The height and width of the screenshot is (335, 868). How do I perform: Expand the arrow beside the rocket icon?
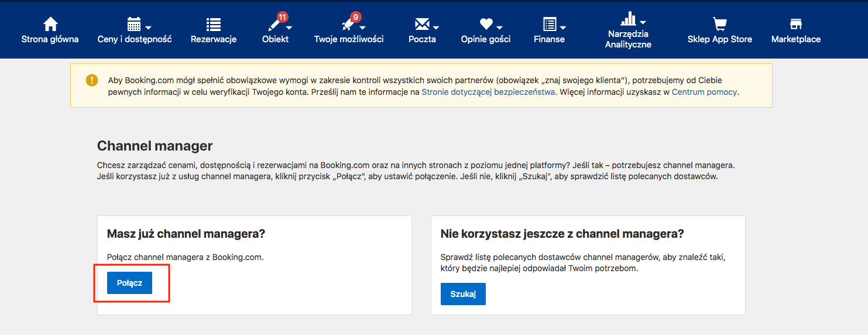coord(362,28)
